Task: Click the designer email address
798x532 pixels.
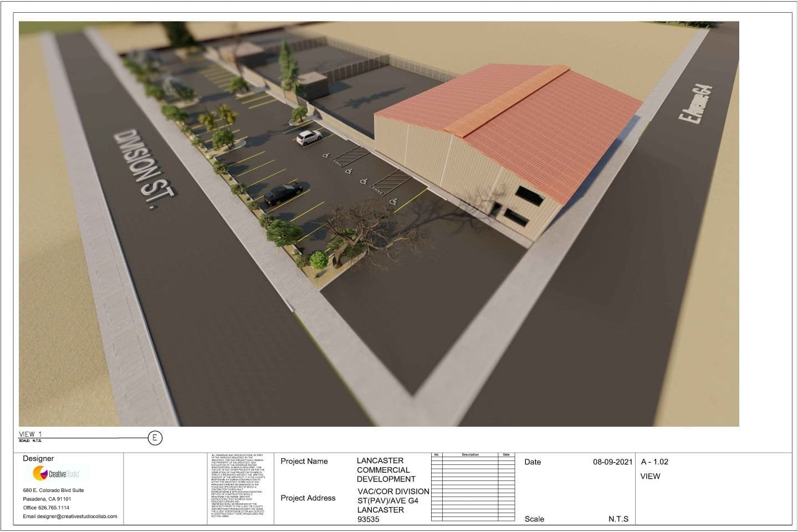Action: pyautogui.click(x=70, y=516)
